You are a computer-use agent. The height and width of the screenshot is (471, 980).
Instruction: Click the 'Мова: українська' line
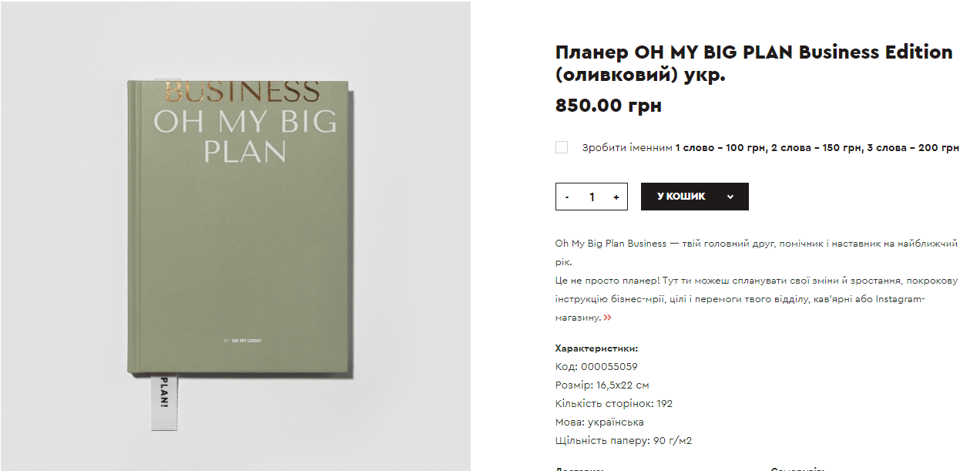pos(599,422)
